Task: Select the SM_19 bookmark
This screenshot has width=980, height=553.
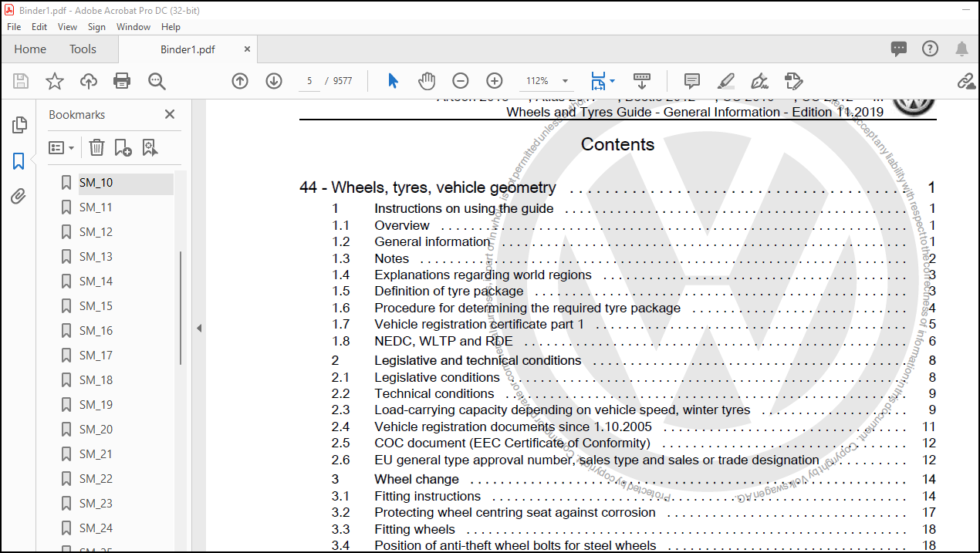Action: 96,405
